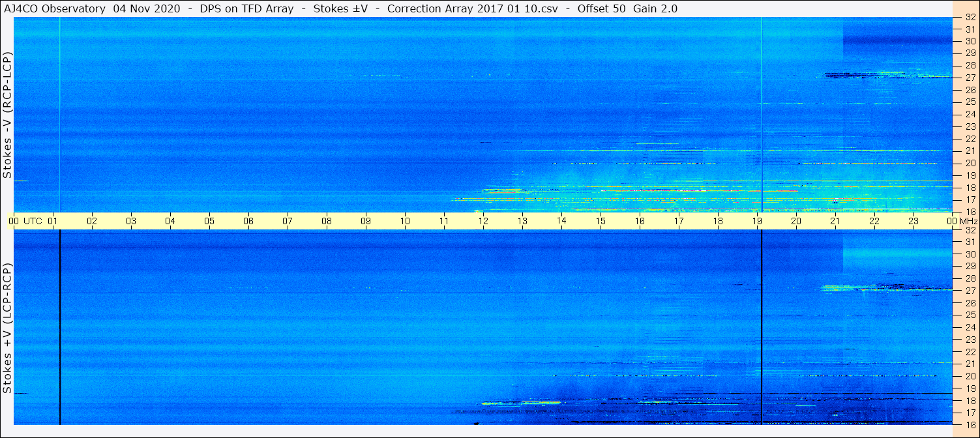Select "Correction Array 2017 01 10.csv" file name
Image resolution: width=980 pixels, height=438 pixels.
point(474,8)
